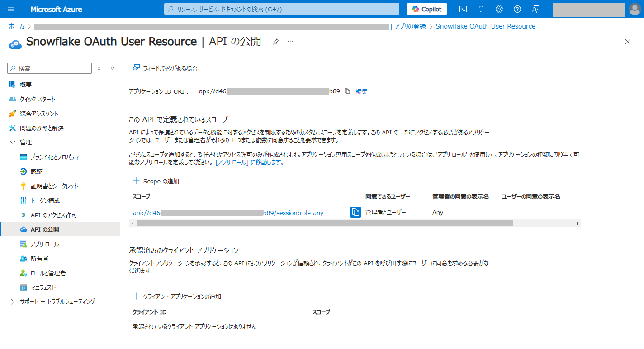Click the application ID URI field
The height and width of the screenshot is (349, 644).
274,91
